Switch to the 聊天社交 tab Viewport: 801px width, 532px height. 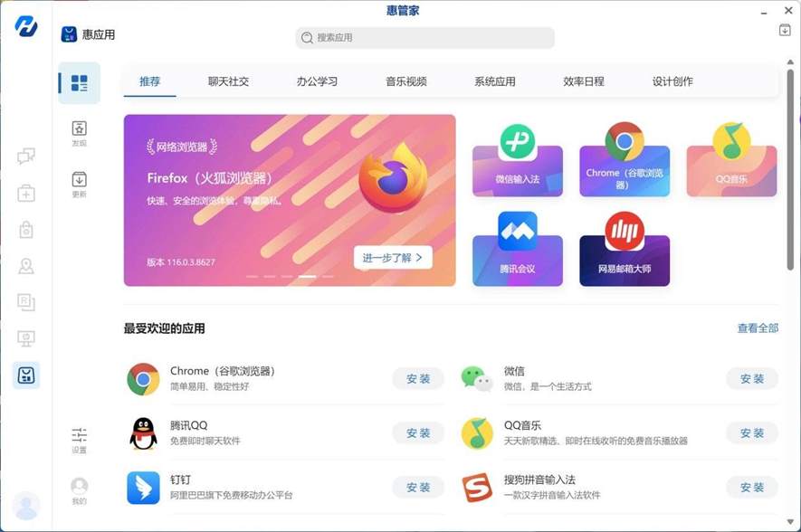click(228, 81)
